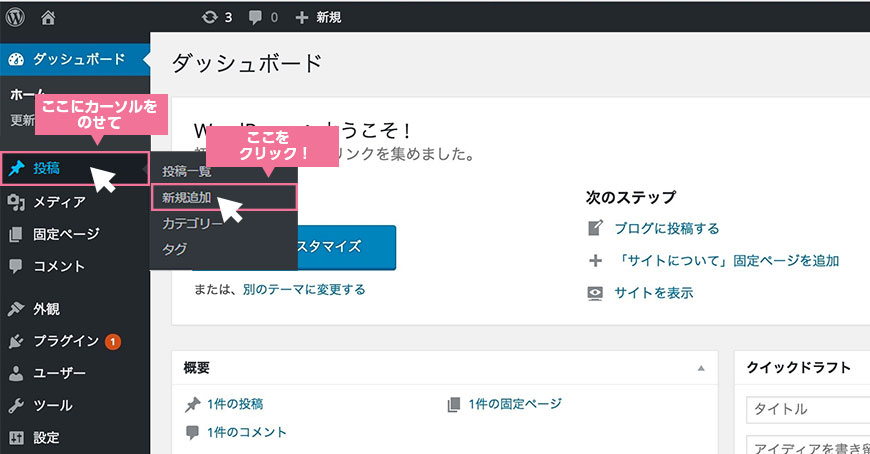The height and width of the screenshot is (454, 870).
Task: Click the コメント bubble icon in sidebar
Action: 16,266
